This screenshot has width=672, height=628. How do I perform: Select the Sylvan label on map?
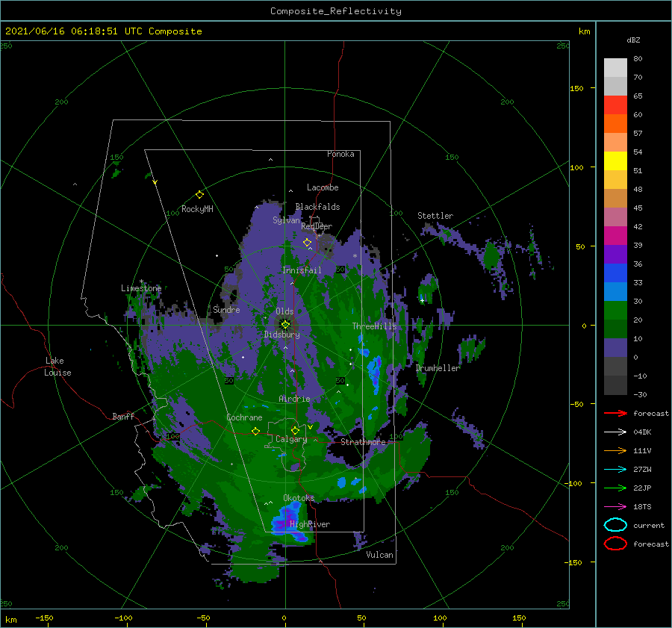286,220
